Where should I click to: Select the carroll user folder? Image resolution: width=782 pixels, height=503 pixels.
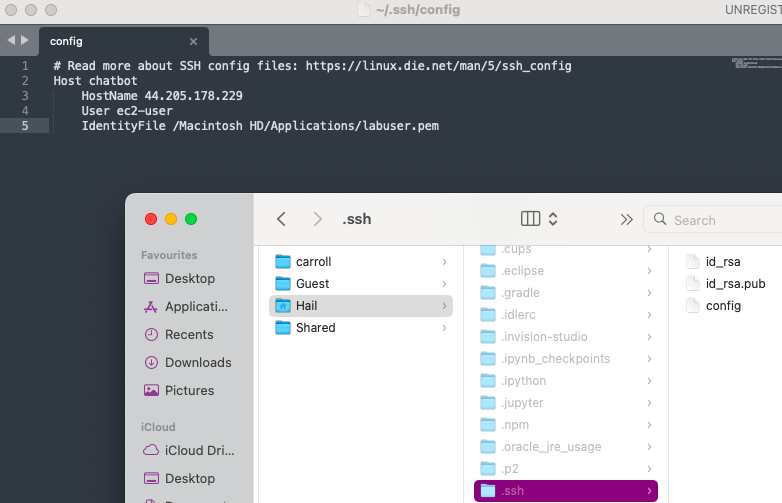pos(313,262)
